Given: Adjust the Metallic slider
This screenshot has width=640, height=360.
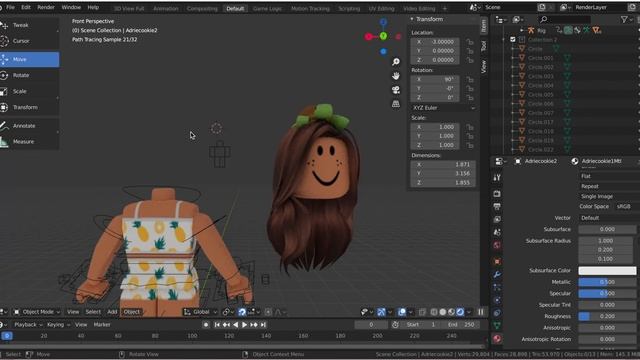Looking at the screenshot, I should click(607, 282).
